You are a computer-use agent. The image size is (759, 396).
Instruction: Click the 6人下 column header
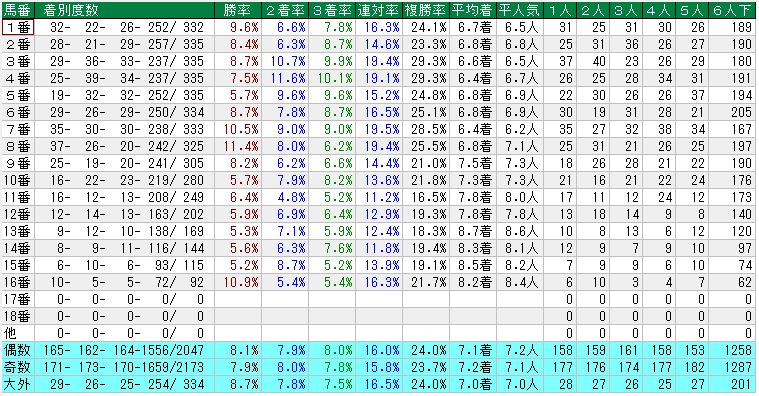pos(732,10)
